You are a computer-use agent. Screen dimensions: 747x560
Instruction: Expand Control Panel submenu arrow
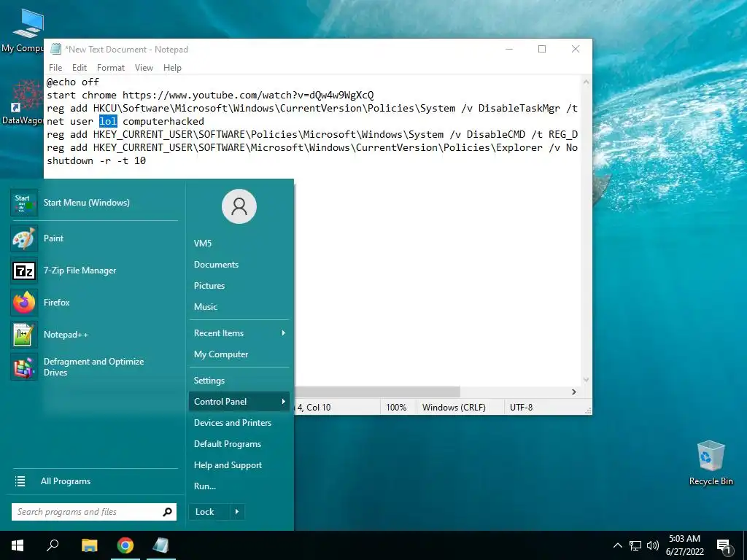[284, 402]
